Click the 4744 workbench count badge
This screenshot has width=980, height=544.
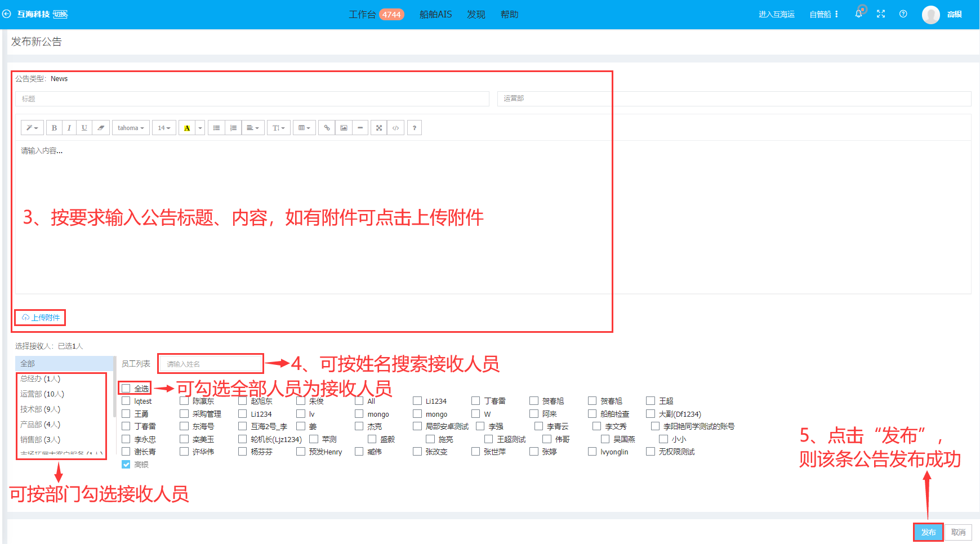tap(391, 15)
